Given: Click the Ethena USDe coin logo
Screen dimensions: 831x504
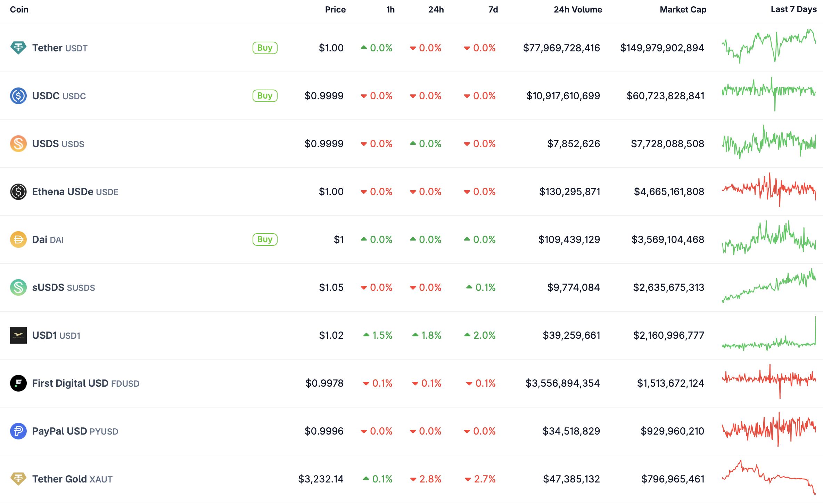Looking at the screenshot, I should 18,192.
